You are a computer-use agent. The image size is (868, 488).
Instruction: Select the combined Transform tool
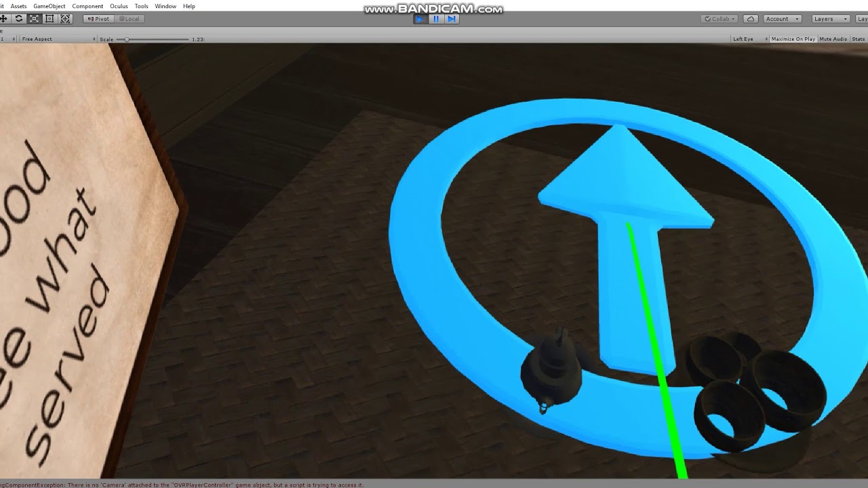click(x=65, y=19)
